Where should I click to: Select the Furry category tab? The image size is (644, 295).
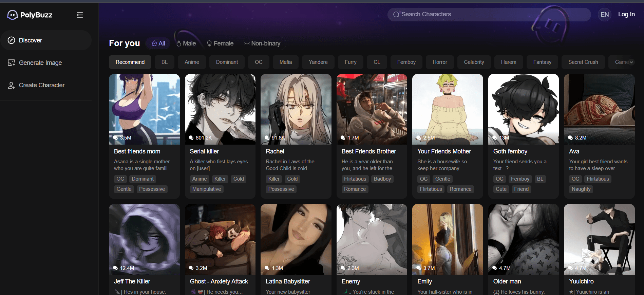351,62
